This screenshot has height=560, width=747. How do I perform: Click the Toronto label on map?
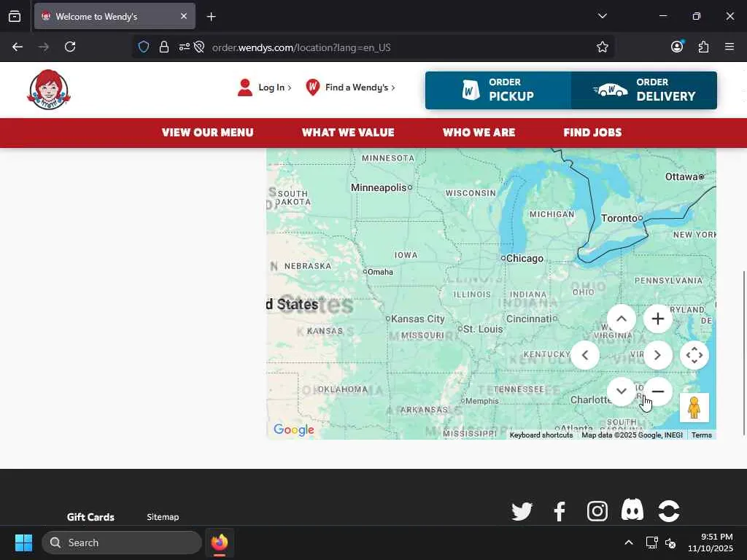tap(619, 218)
